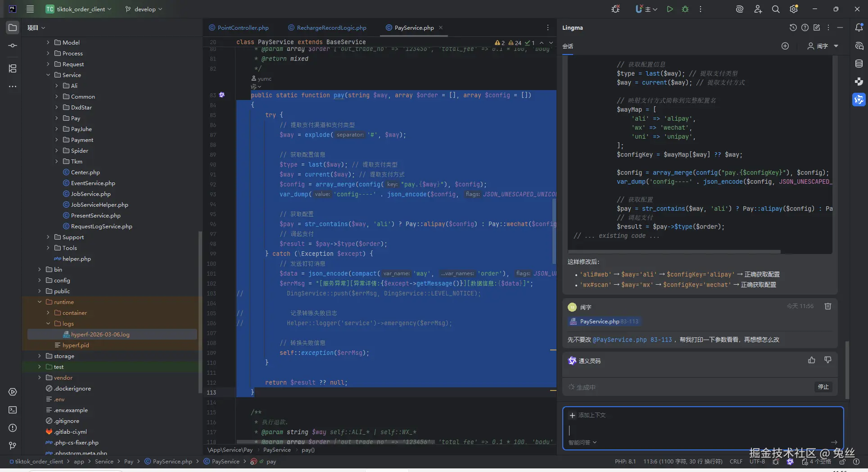Expand the Support folder

tap(48, 237)
